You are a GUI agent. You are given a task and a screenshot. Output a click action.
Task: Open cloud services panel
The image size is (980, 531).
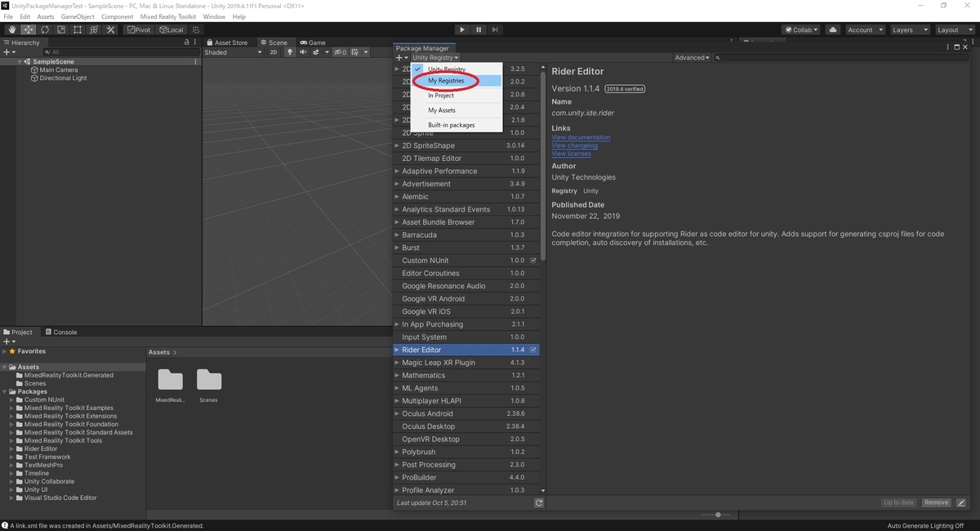[x=832, y=29]
